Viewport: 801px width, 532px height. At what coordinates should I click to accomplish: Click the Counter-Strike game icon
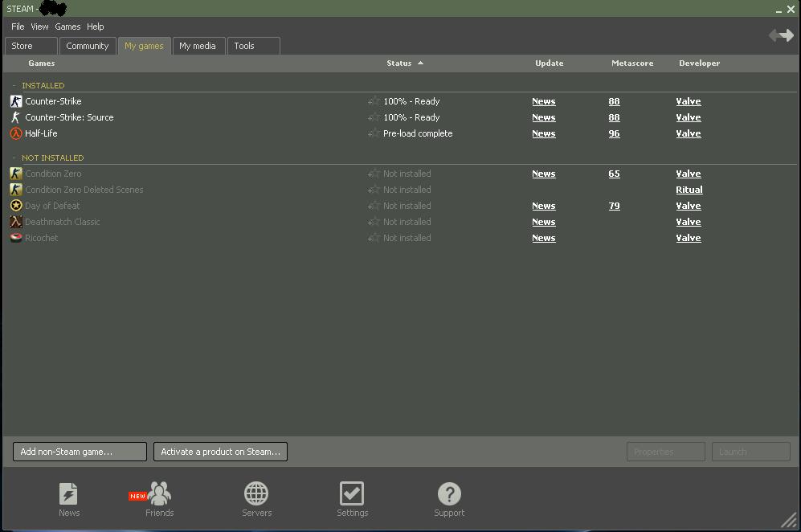coord(16,101)
